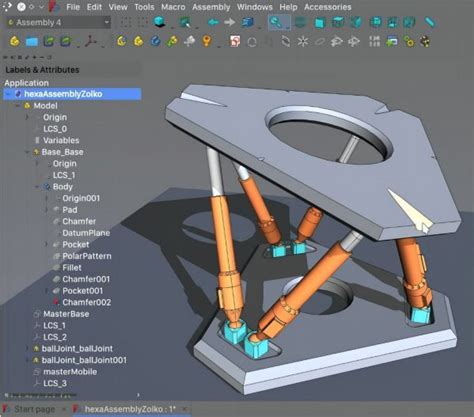Select Chamfer002 in the model tree
This screenshot has height=417, width=474.
click(x=86, y=302)
